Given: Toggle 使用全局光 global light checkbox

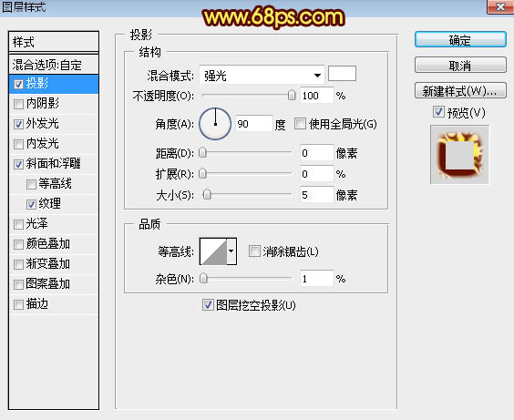Looking at the screenshot, I should click(x=300, y=124).
